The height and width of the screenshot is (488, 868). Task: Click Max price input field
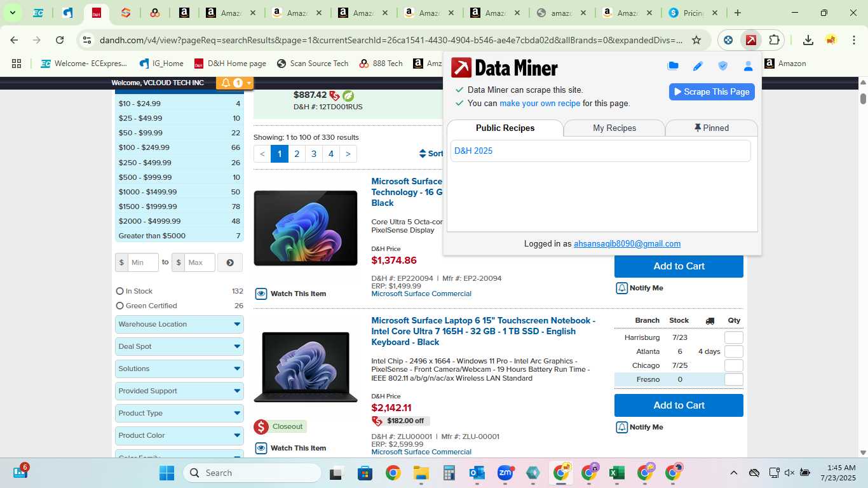tap(200, 262)
